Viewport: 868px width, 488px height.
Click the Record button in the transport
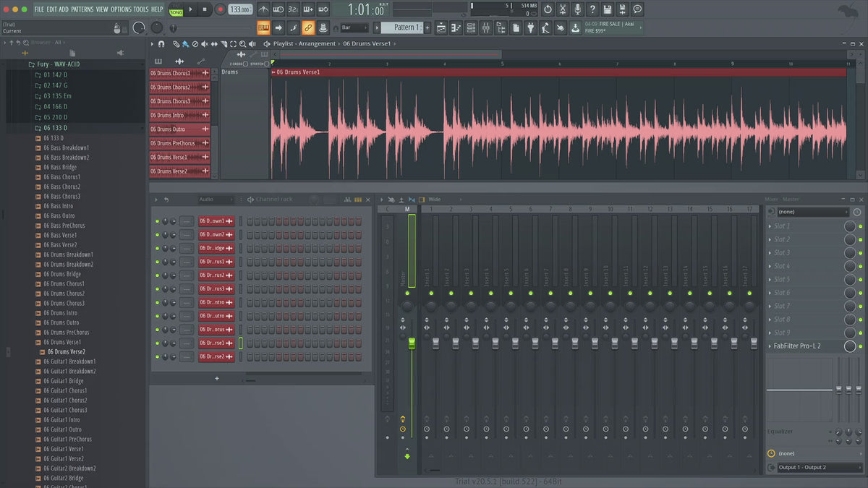[x=220, y=9]
